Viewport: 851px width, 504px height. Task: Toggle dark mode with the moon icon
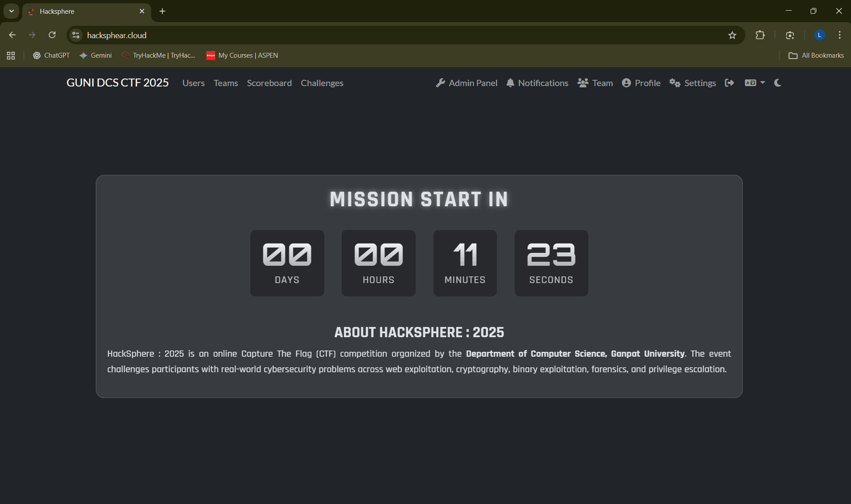[x=777, y=83]
